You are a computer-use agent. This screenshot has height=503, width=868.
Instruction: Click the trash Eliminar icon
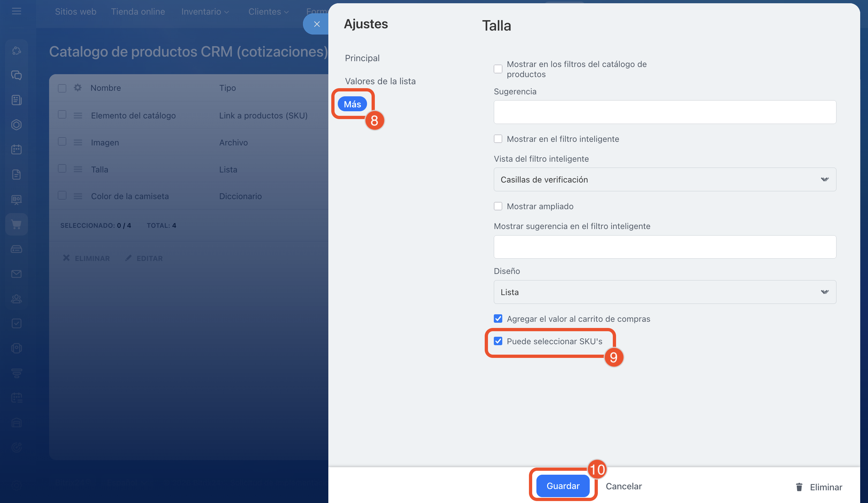(799, 487)
